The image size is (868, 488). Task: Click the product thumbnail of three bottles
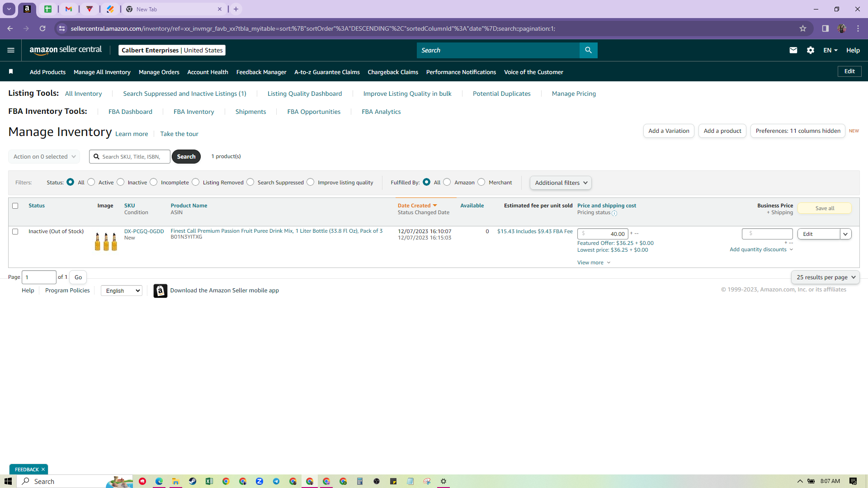point(106,241)
